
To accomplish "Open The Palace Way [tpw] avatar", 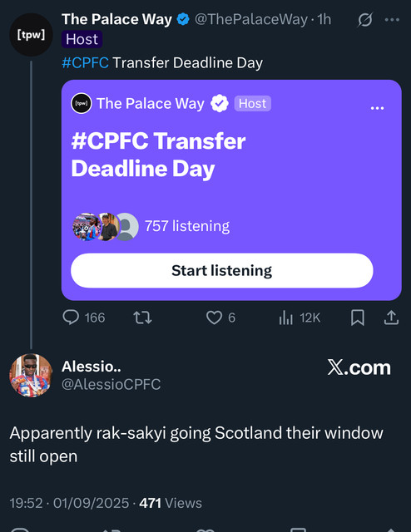I will click(x=31, y=35).
